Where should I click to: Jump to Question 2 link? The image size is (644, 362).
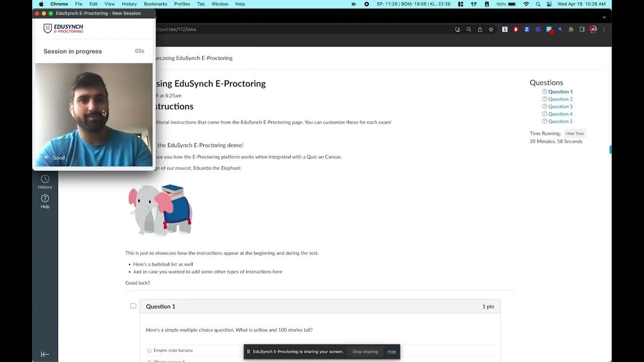click(x=560, y=99)
